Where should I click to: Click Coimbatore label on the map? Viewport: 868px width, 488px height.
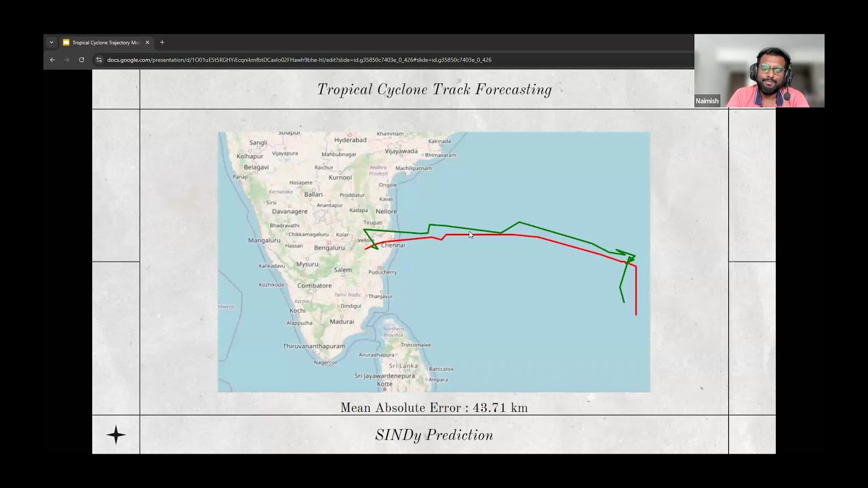point(315,286)
